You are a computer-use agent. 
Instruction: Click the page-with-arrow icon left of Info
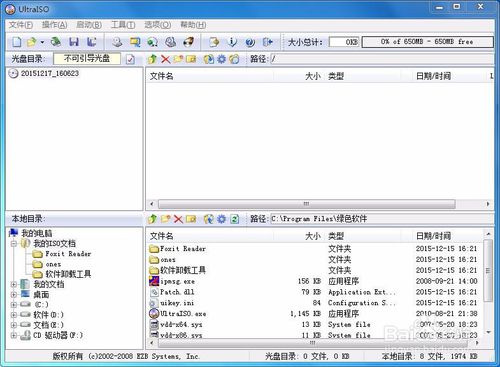click(x=214, y=42)
